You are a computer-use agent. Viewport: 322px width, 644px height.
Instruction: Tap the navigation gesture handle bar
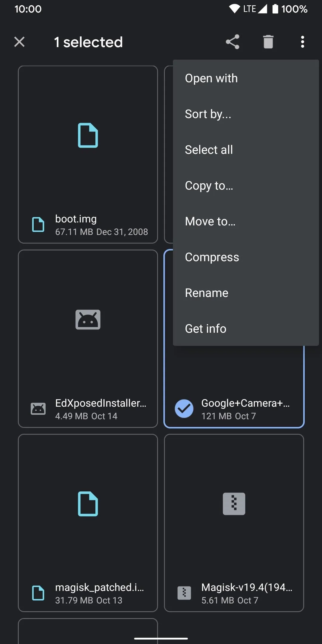[x=161, y=638]
